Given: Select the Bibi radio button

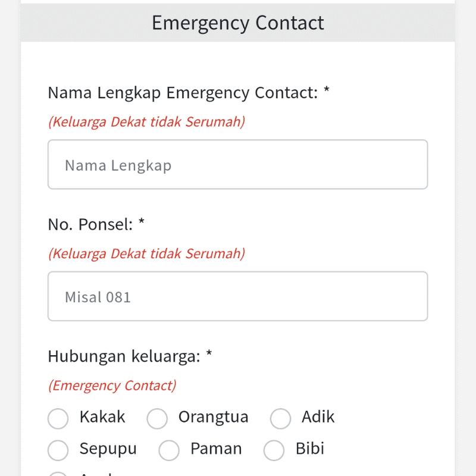Looking at the screenshot, I should [x=274, y=450].
